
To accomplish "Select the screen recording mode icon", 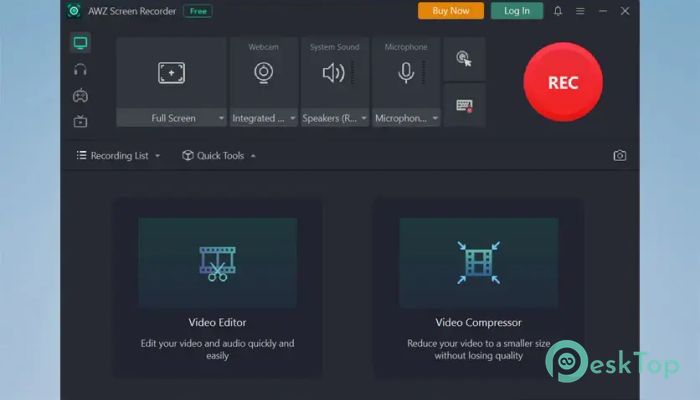I will click(80, 43).
